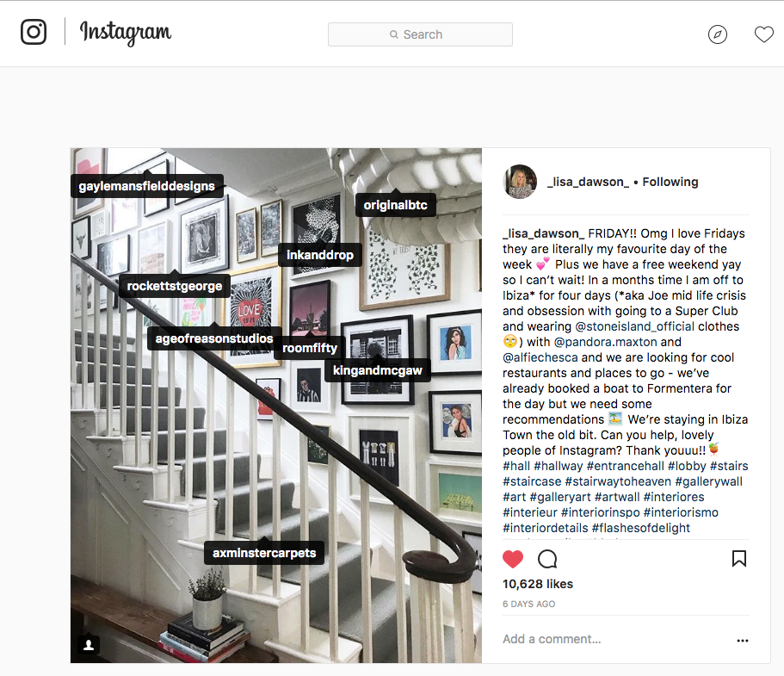The height and width of the screenshot is (676, 784).
Task: Open the axminstercarpets tag label
Action: 264,553
